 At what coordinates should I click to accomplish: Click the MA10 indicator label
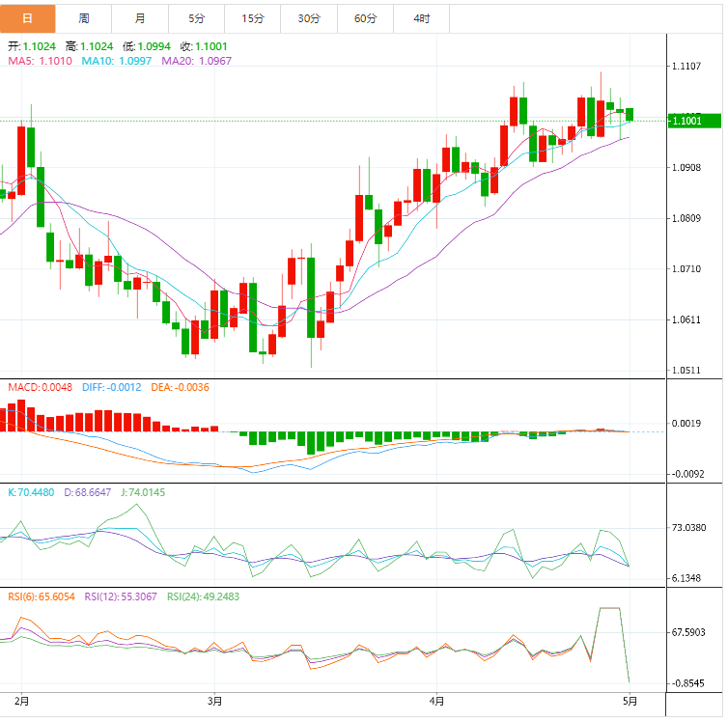click(x=116, y=61)
